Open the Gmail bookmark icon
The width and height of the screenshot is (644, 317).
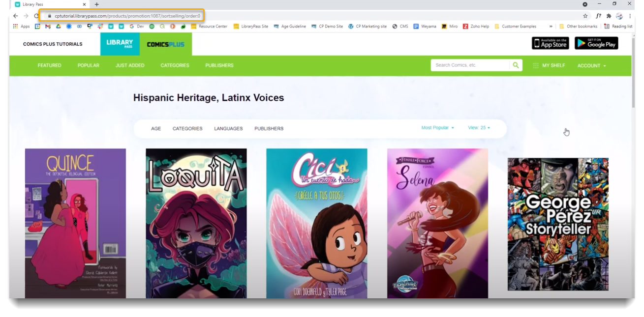pos(48,27)
